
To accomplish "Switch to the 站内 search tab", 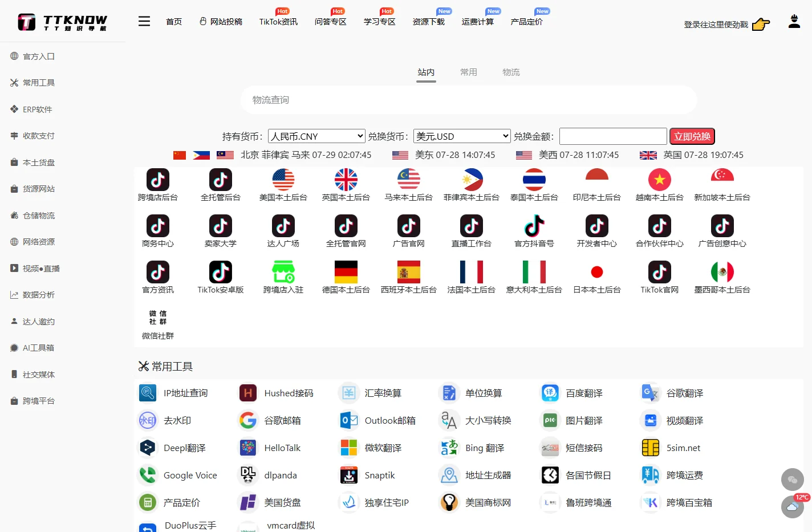I will (426, 72).
